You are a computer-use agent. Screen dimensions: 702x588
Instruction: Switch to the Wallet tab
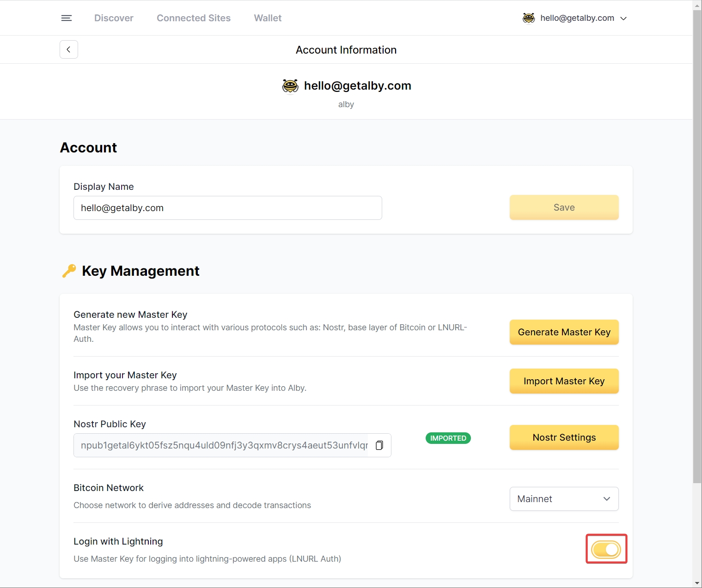[x=268, y=18]
